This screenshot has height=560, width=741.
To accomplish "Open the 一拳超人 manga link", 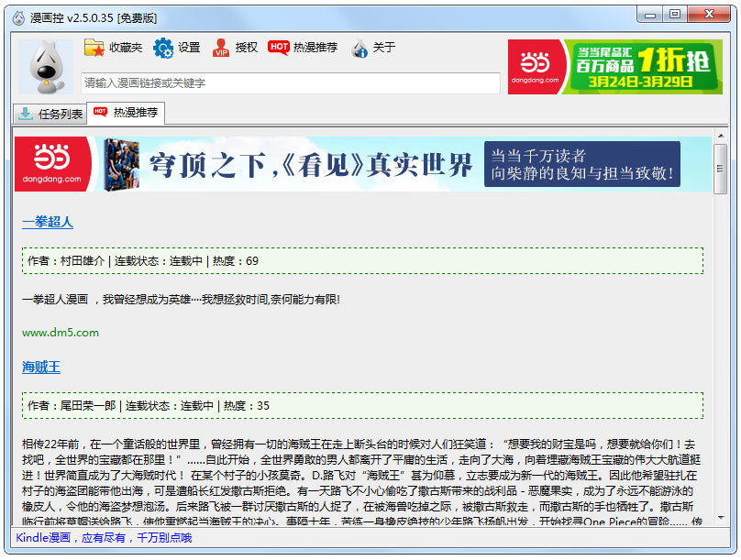I will (x=48, y=222).
